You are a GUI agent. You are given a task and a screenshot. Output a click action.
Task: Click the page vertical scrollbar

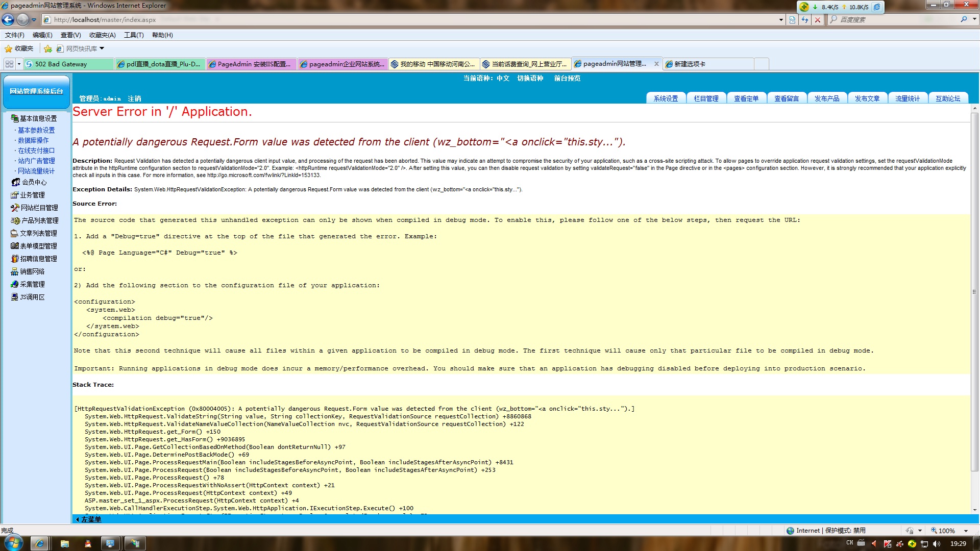pyautogui.click(x=974, y=291)
